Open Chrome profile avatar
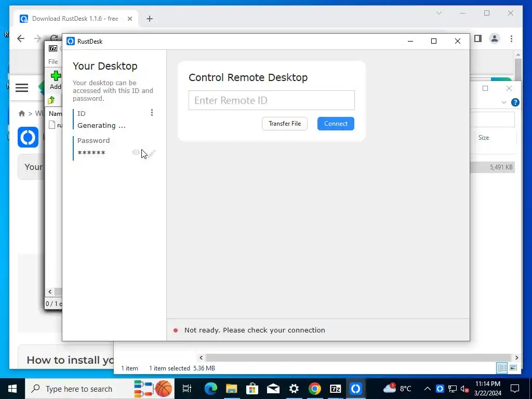Viewport: 532px width, 399px height. [x=495, y=38]
